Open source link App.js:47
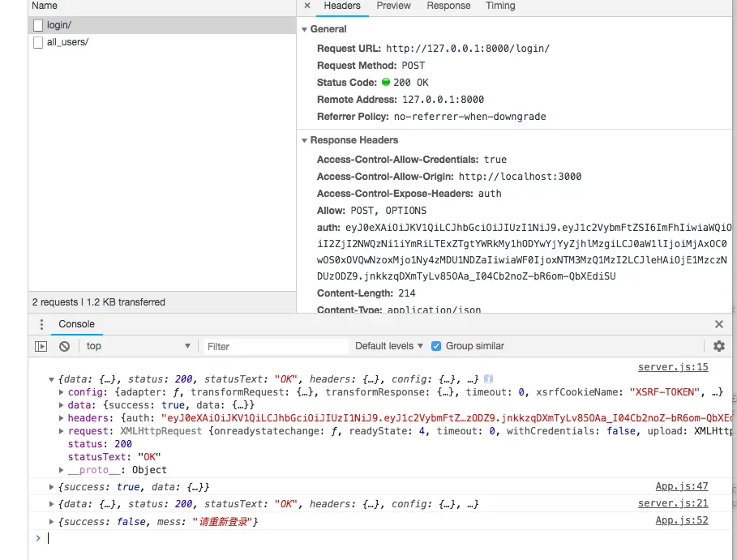This screenshot has height=560, width=737. pyautogui.click(x=682, y=486)
